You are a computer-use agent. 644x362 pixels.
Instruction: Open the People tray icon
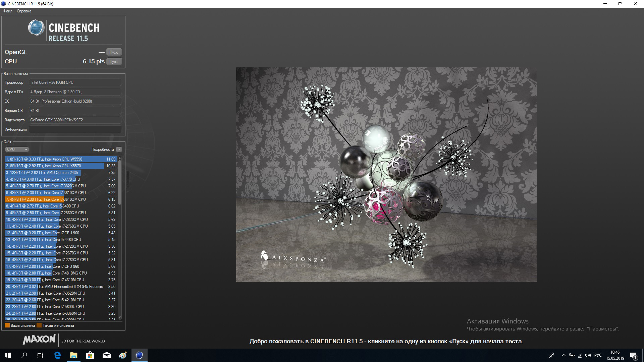[552, 355]
